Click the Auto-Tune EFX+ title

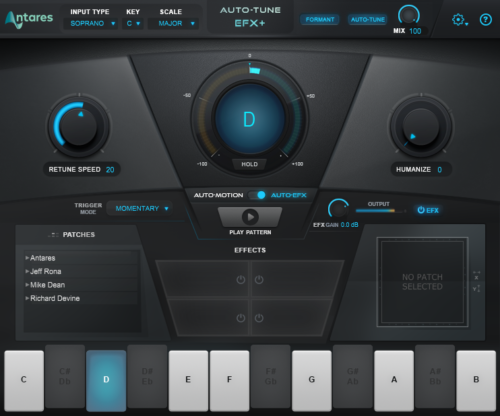pyautogui.click(x=250, y=17)
